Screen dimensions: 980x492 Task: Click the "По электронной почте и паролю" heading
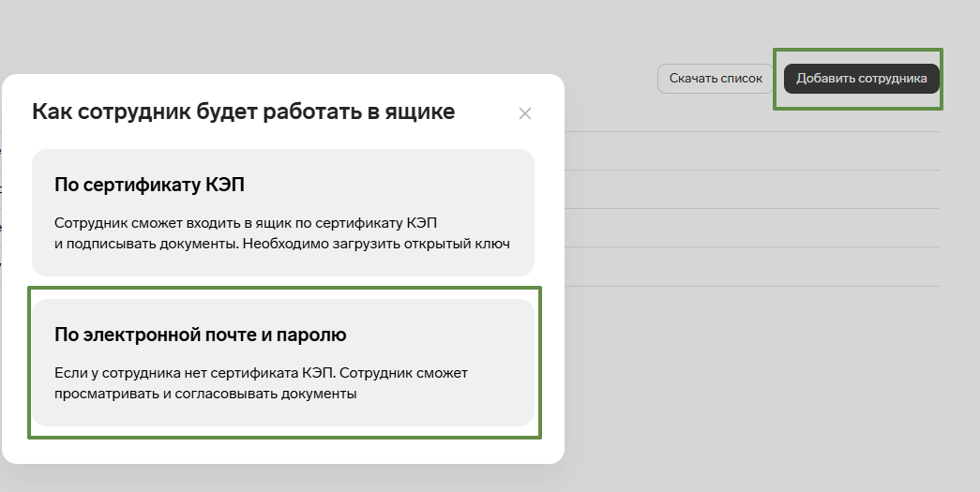(x=201, y=335)
